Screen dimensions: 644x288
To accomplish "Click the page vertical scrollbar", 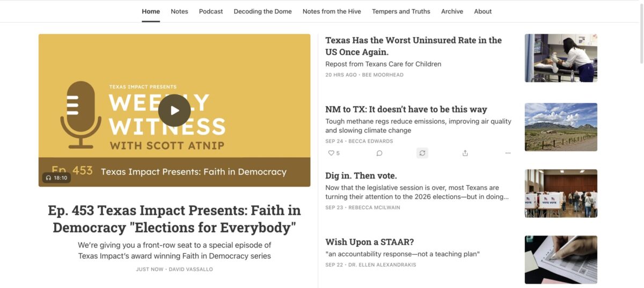I will tap(641, 32).
